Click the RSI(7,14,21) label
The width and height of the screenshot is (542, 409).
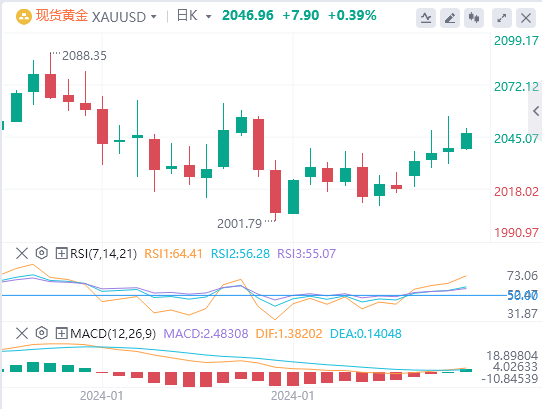[x=103, y=254]
